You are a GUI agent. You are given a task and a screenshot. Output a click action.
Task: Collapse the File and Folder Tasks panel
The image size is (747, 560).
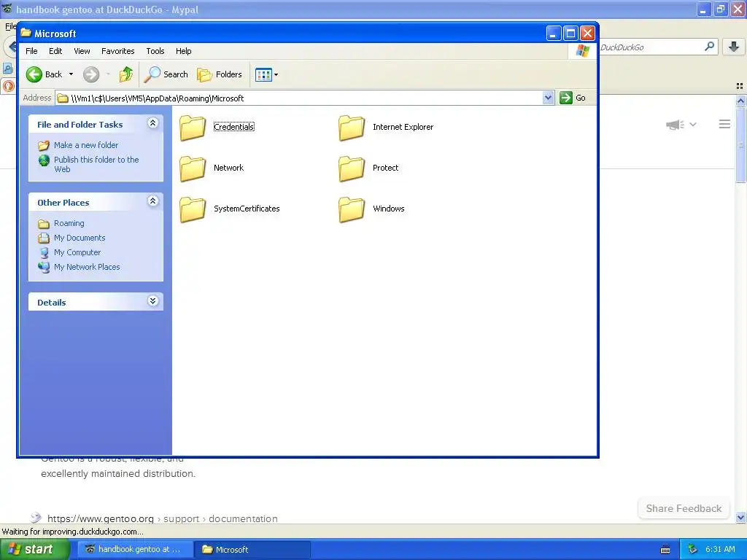tap(152, 123)
